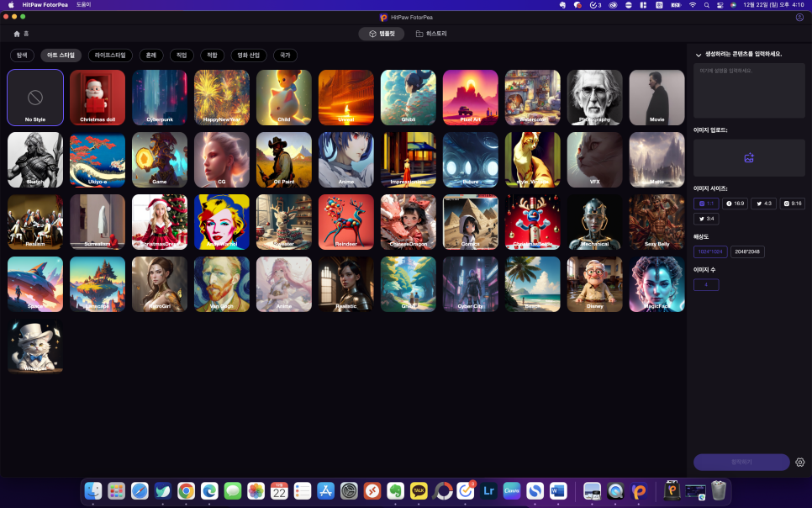Pick the Comics pyramid style
Viewport: 812px width, 508px height.
(x=470, y=222)
